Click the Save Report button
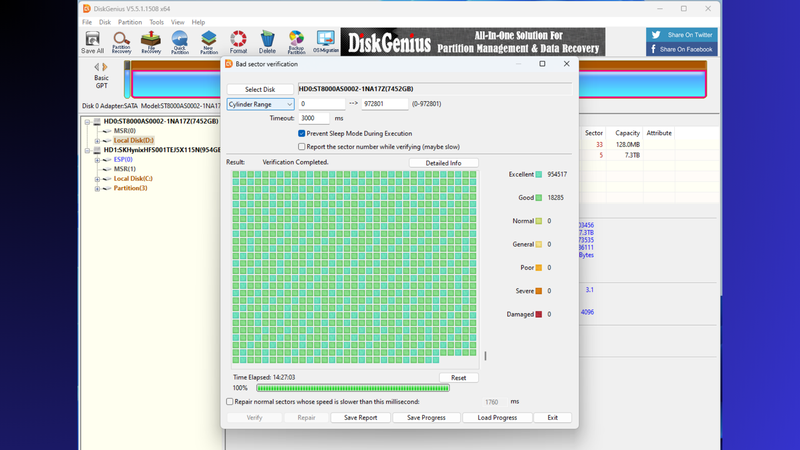Viewport: 800px width, 450px height. (360, 417)
